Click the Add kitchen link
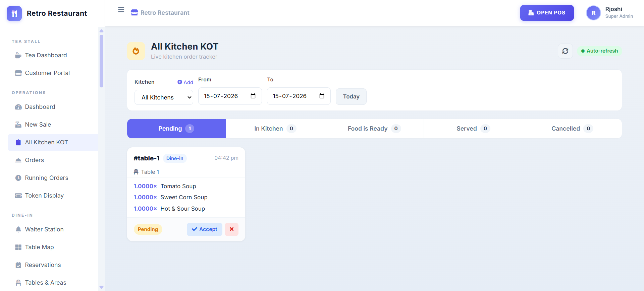This screenshot has width=644, height=291. point(185,82)
